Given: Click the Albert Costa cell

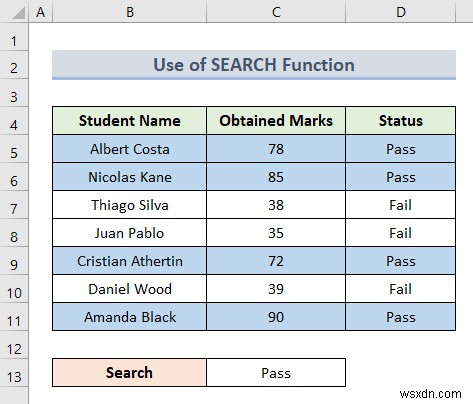Looking at the screenshot, I should 129,149.
